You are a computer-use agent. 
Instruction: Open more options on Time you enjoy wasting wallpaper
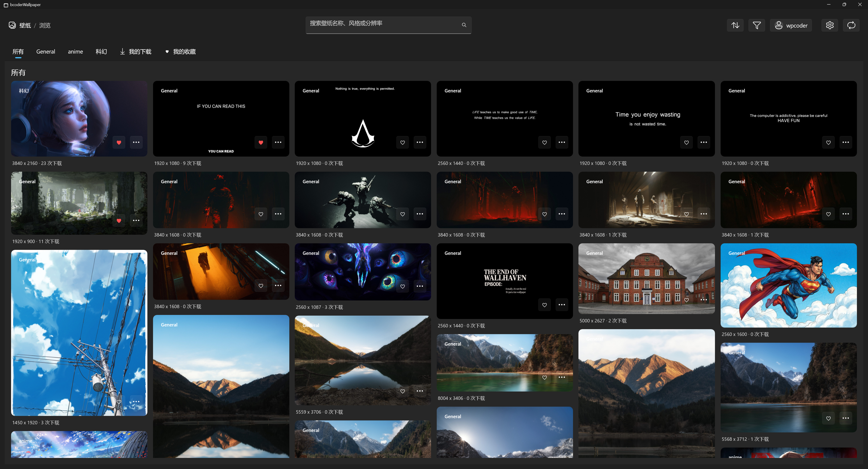coord(704,142)
